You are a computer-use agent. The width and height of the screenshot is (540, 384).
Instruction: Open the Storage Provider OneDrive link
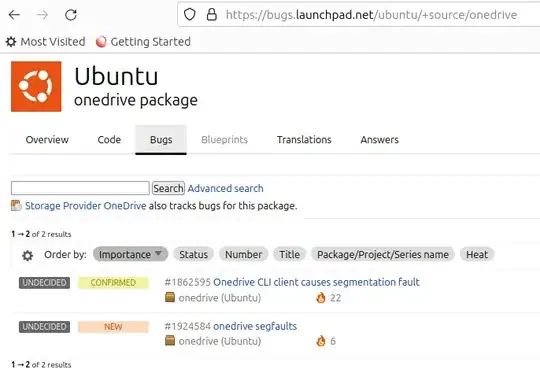click(x=86, y=206)
